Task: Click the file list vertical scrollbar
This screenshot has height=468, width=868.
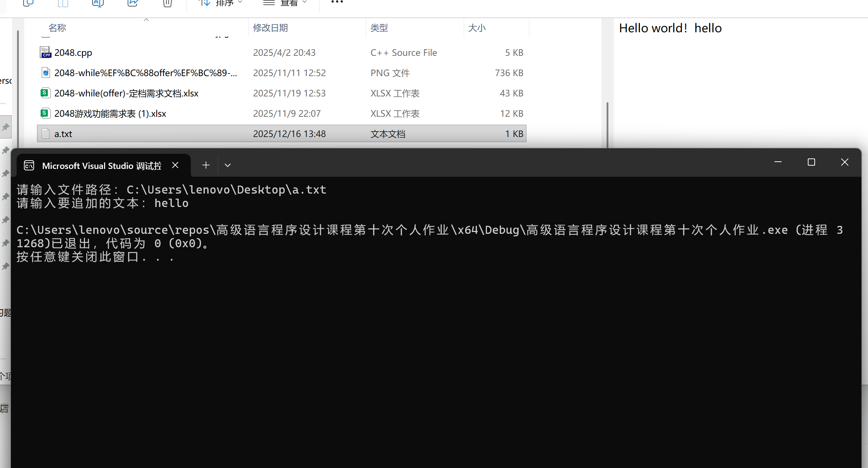Action: (607, 123)
